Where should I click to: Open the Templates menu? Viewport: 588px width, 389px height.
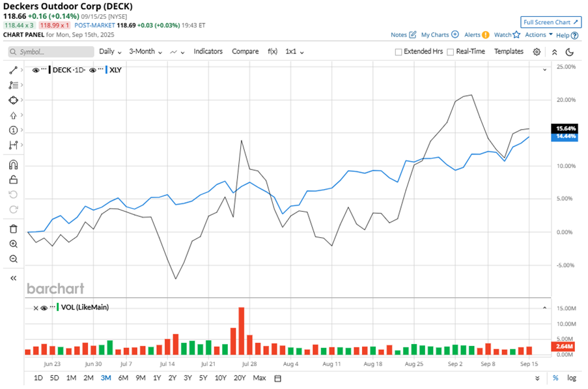[509, 51]
